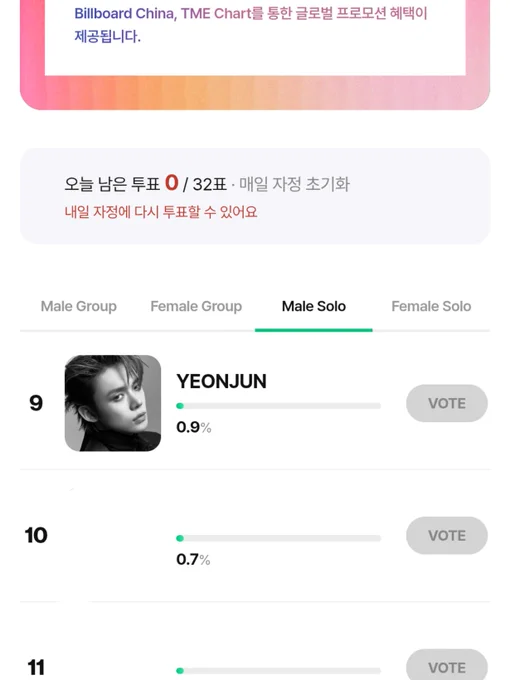The width and height of the screenshot is (510, 680).
Task: Switch to the Female Group tab
Action: tap(196, 306)
